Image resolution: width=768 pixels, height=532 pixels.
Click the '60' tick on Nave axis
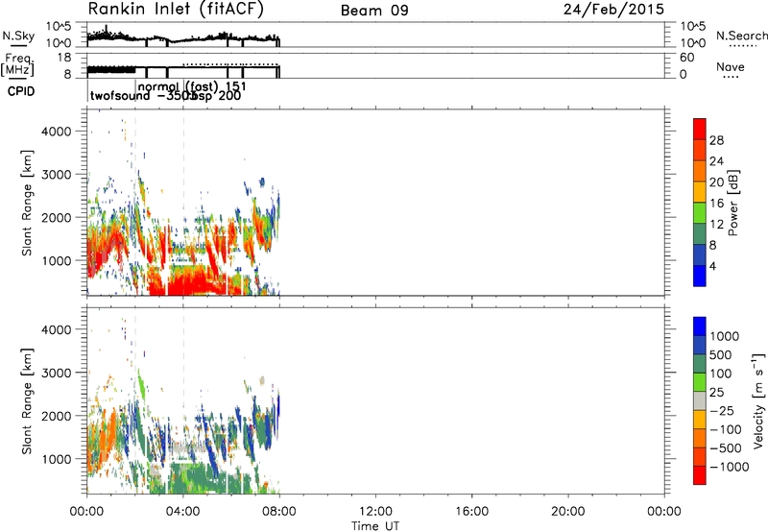point(686,58)
